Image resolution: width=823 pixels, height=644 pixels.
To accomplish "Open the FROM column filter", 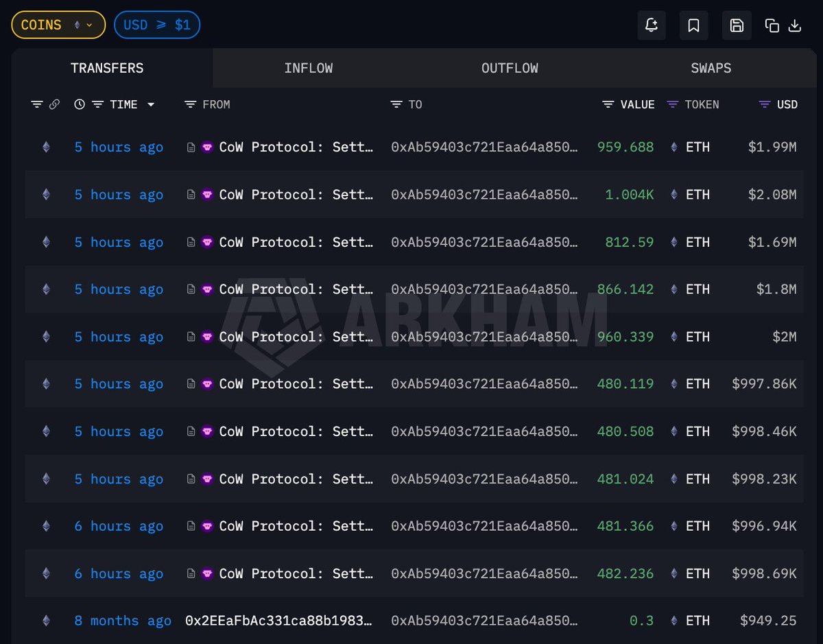I will click(191, 104).
